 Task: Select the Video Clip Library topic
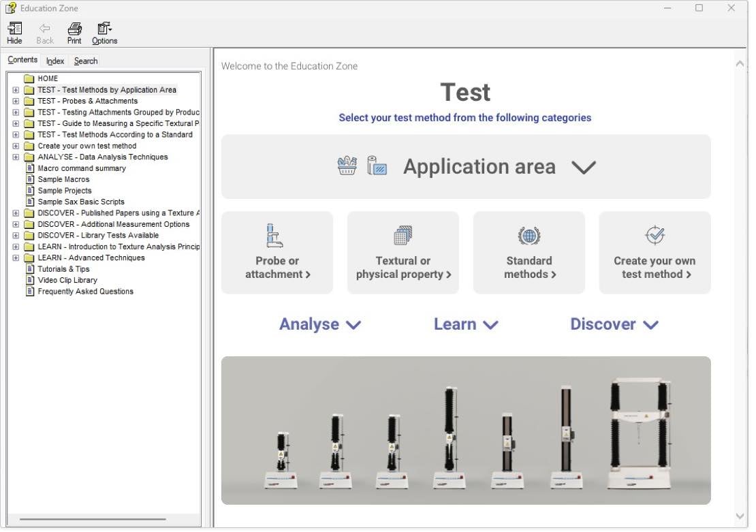point(67,280)
